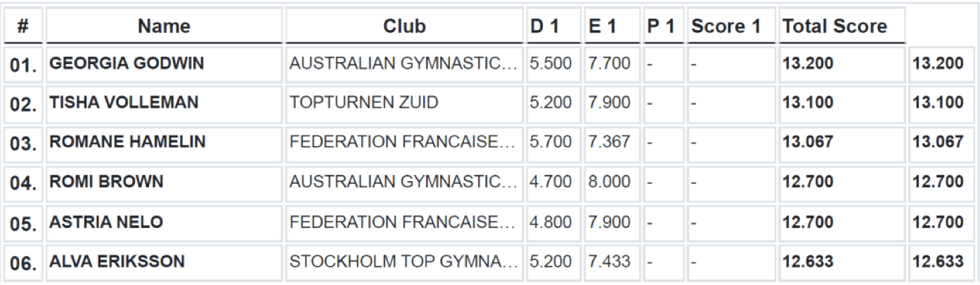Click the rank number 06. cell
This screenshot has height=285, width=980.
22,262
